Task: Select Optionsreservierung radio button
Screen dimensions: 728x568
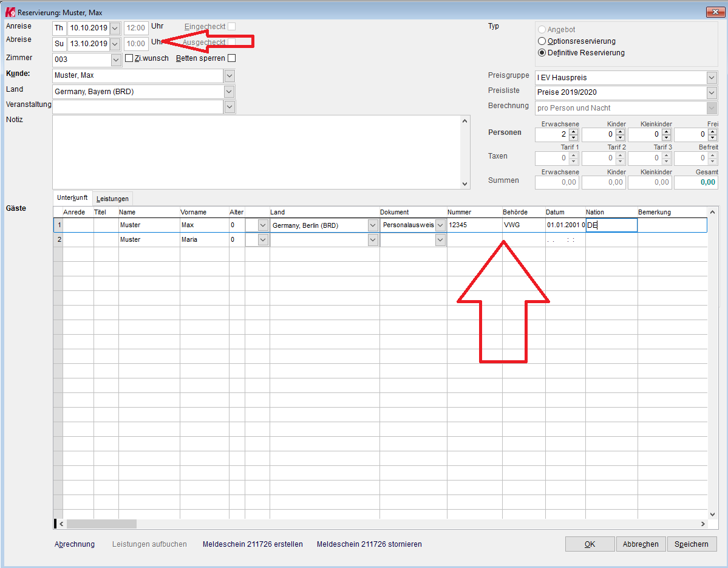Action: click(542, 41)
